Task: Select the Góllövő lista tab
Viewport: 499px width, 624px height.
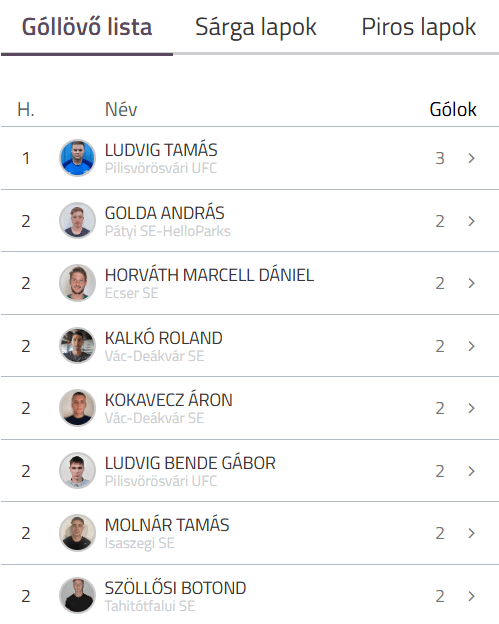Action: point(87,27)
